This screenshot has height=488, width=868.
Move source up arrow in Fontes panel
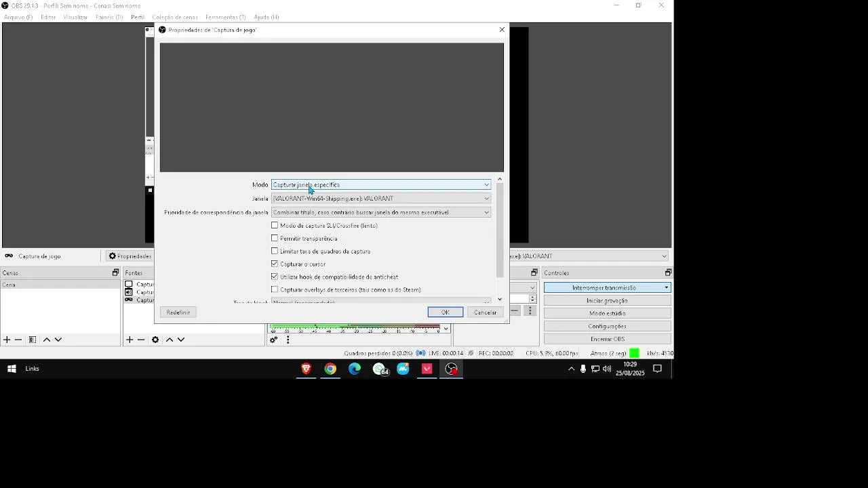point(170,340)
